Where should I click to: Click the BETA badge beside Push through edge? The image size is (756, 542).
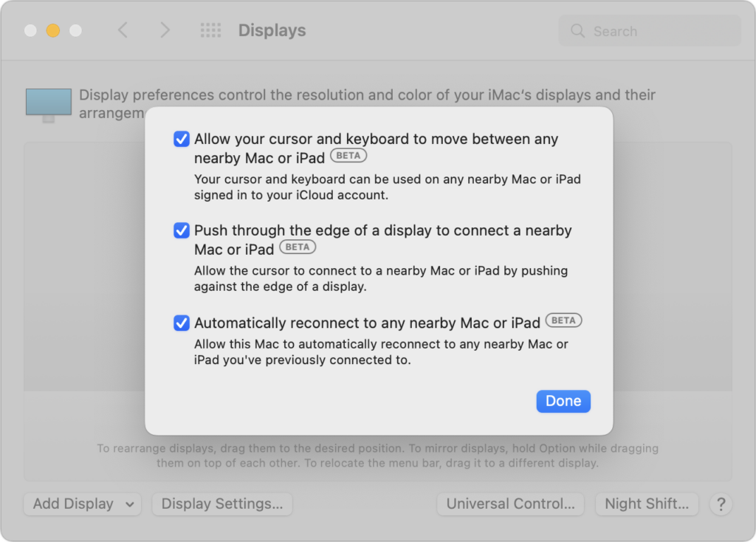[298, 247]
